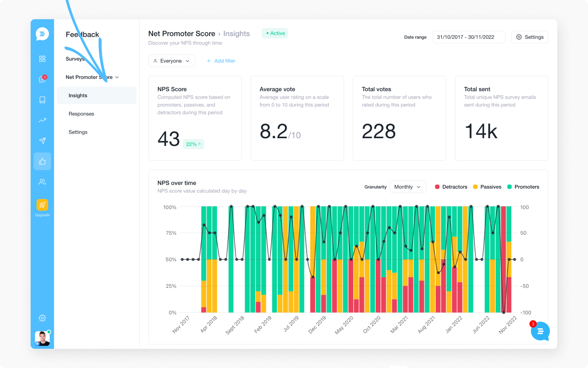Open the contacts people icon
Viewport: 588px width, 368px height.
pyautogui.click(x=42, y=182)
